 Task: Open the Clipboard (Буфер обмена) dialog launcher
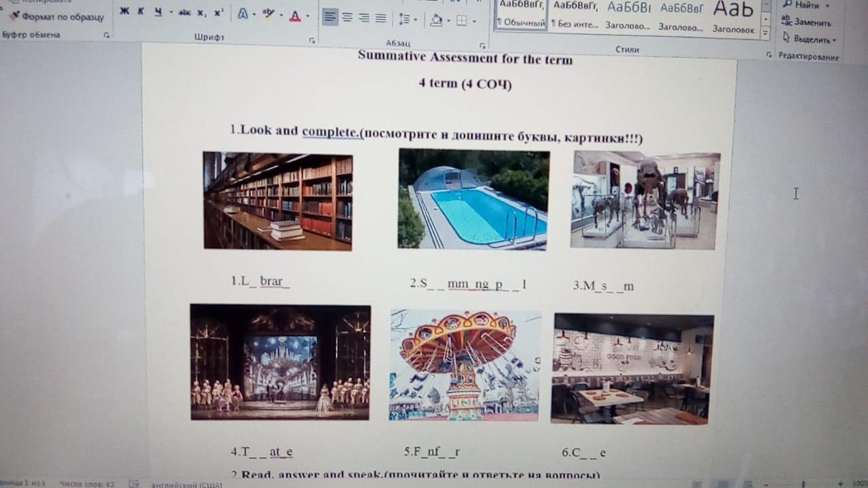(106, 35)
